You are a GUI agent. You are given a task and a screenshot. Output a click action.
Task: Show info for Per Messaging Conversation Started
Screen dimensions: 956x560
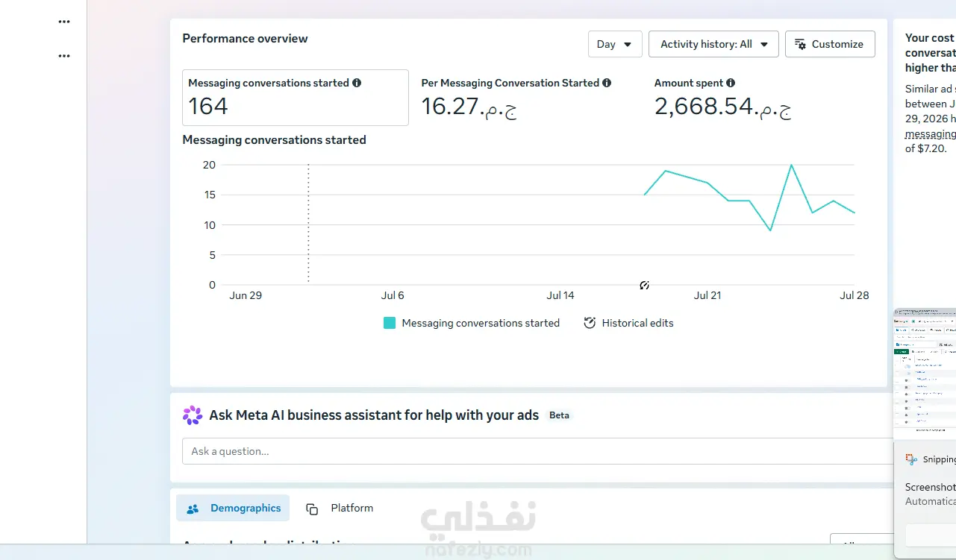pyautogui.click(x=607, y=83)
